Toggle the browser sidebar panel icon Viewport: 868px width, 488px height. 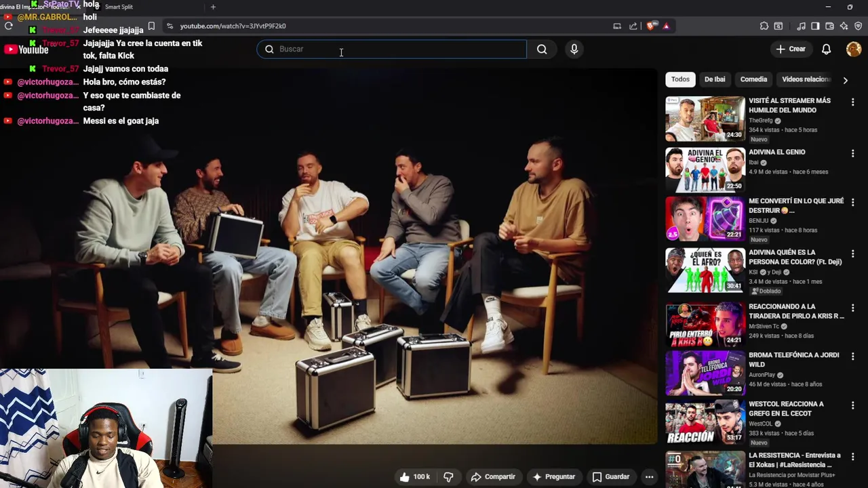point(815,26)
